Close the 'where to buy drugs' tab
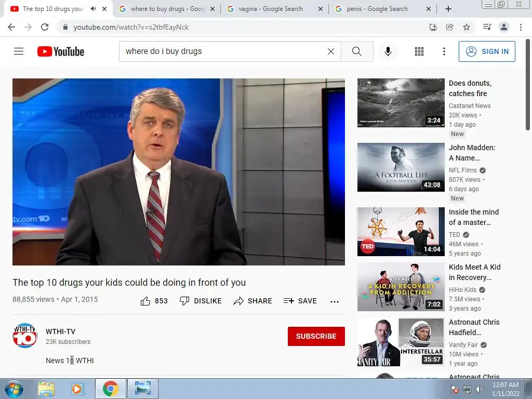532x399 pixels. 212,9
